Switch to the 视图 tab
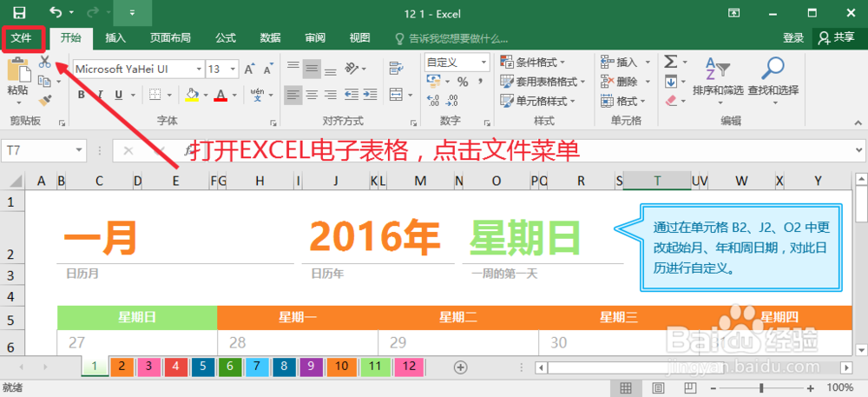 pos(360,37)
